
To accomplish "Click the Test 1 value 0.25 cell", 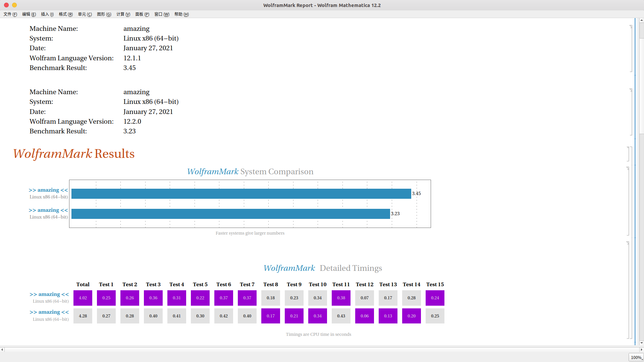I will point(106,298).
